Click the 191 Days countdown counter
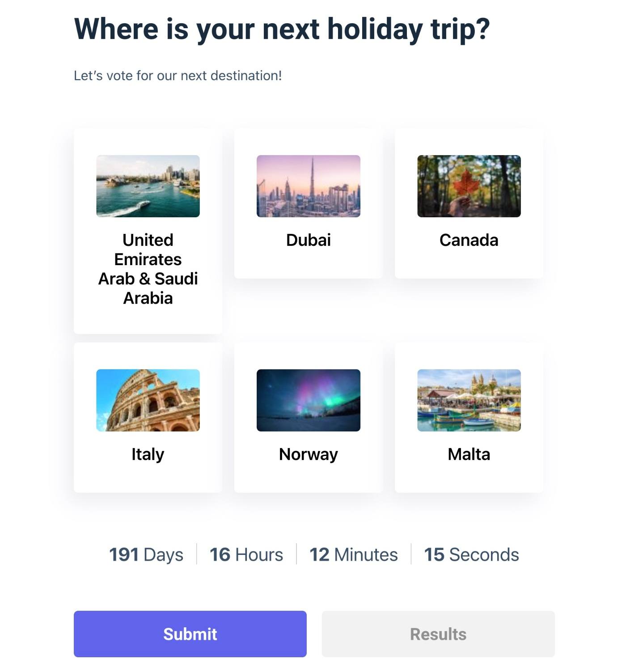626x672 pixels. pos(146,554)
